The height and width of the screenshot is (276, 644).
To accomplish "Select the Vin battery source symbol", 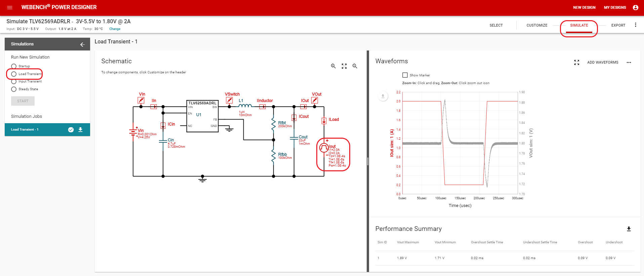I will (x=133, y=132).
